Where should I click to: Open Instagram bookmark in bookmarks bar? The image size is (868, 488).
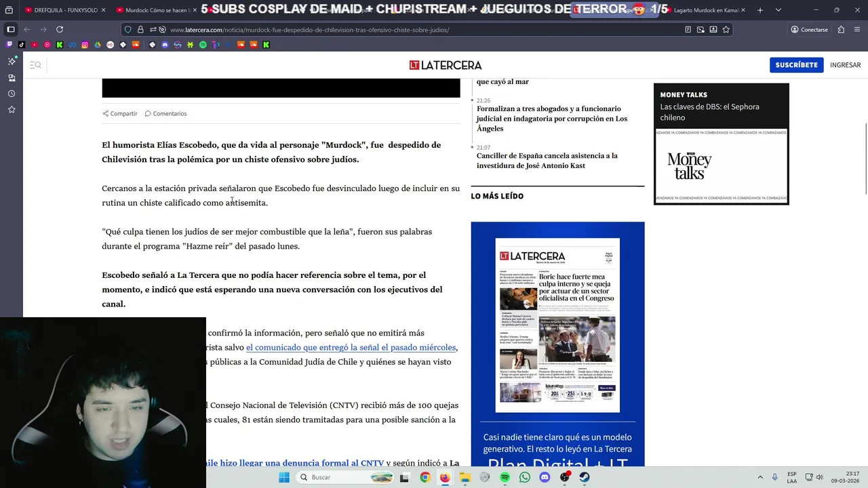[85, 45]
